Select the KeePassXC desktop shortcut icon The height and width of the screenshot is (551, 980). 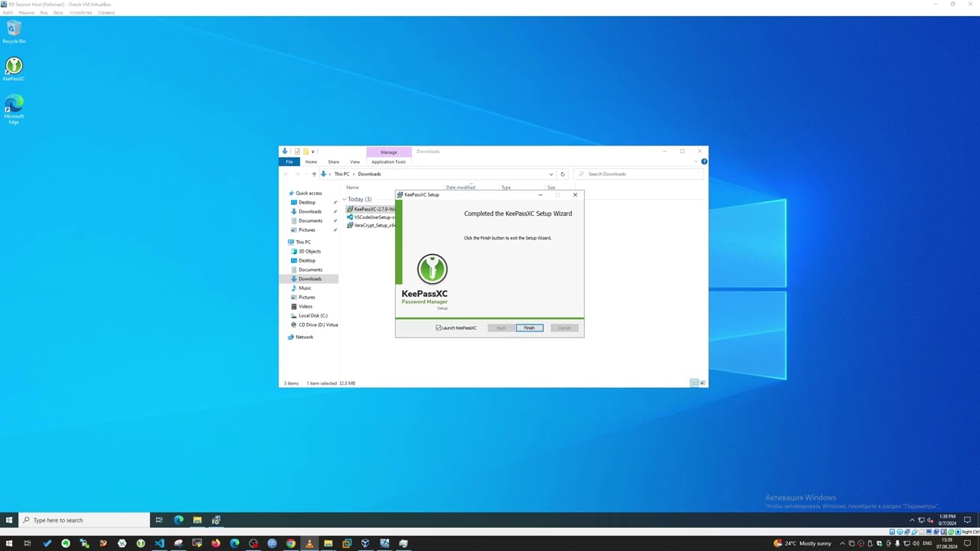point(14,69)
